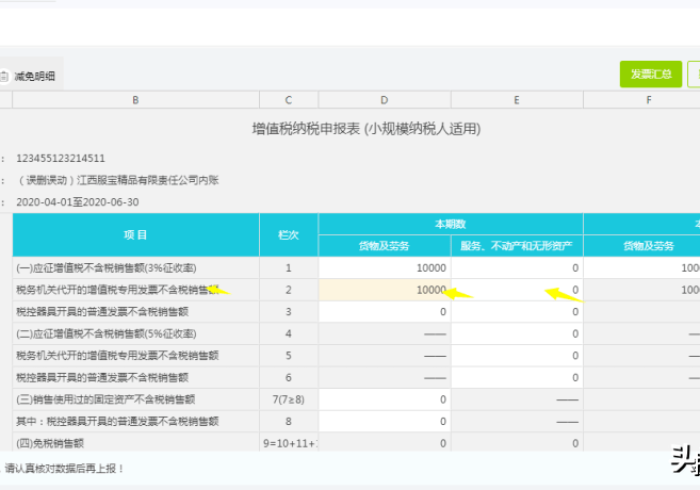This screenshot has width=700, height=490.
Task: Click row 3 label 税控器具开具的普通发票不含税销售额
Action: tap(102, 312)
